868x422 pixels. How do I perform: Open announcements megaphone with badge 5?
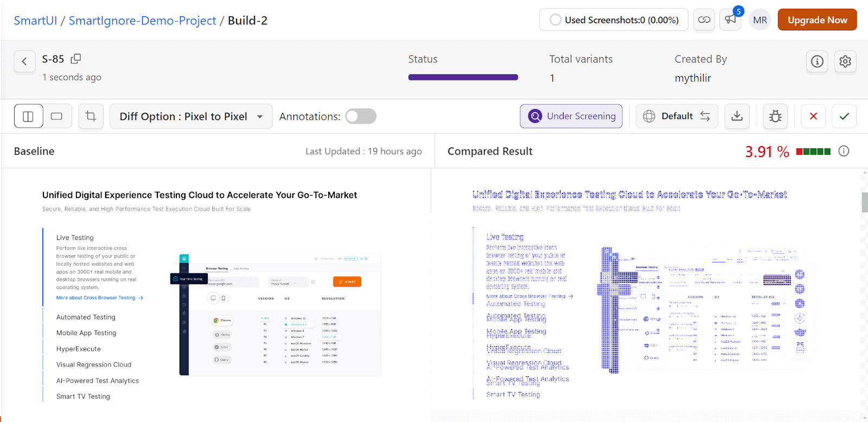pyautogui.click(x=730, y=20)
